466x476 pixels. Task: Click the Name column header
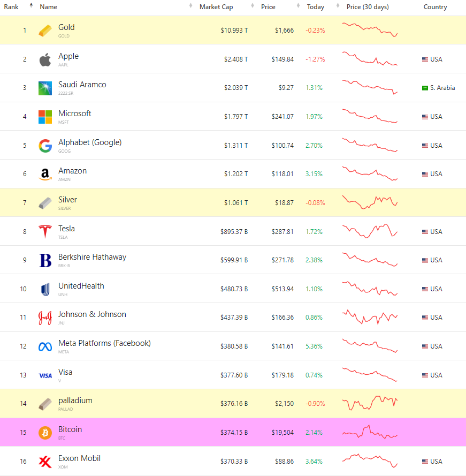(48, 6)
